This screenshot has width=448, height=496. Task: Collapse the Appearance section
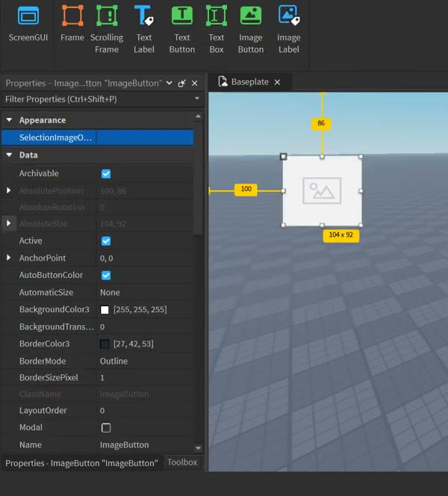click(9, 120)
